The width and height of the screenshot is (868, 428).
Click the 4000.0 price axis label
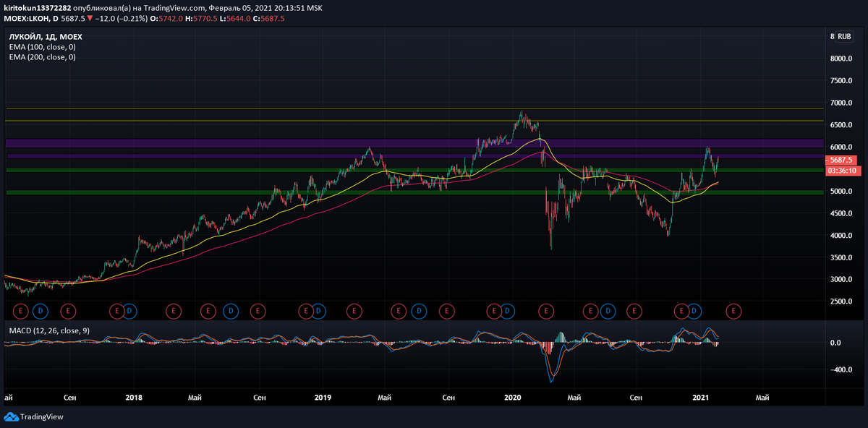(842, 236)
